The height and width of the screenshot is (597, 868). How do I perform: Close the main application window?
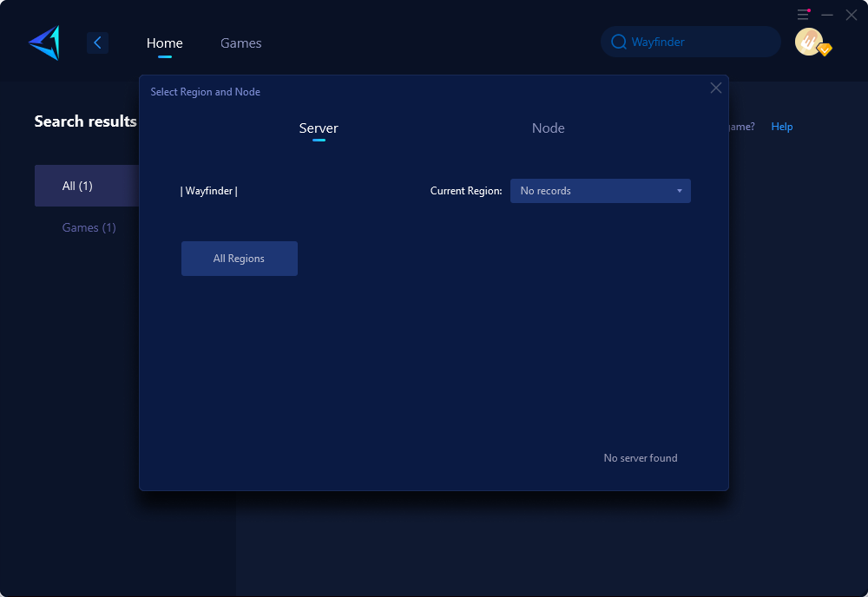(852, 15)
